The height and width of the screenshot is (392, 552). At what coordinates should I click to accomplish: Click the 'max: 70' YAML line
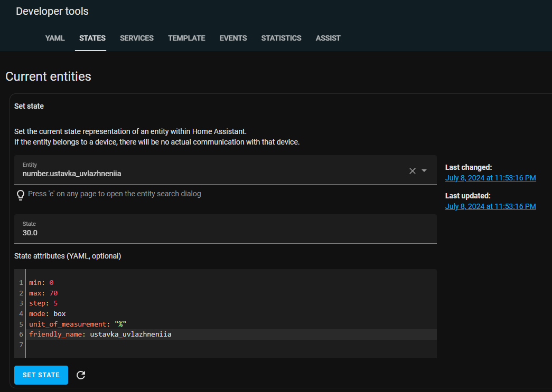(x=43, y=293)
